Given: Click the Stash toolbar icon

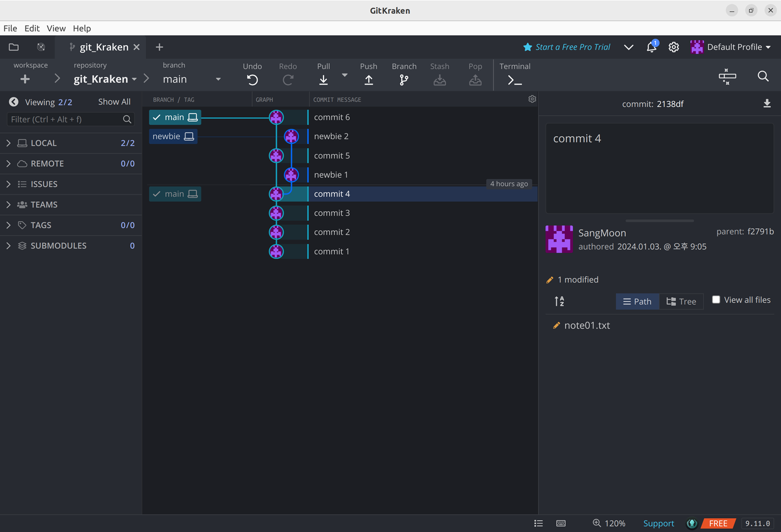Looking at the screenshot, I should tap(440, 80).
